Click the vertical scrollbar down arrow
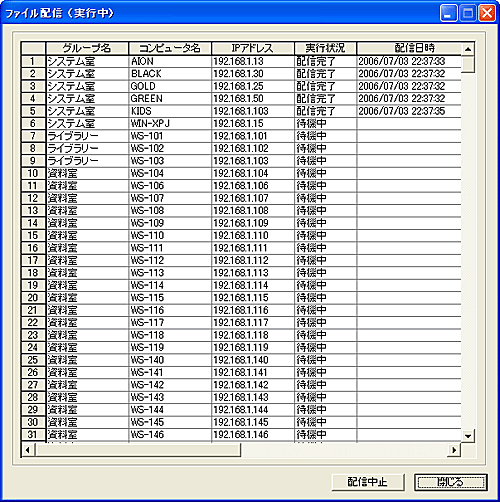This screenshot has height=502, width=500. (x=468, y=436)
